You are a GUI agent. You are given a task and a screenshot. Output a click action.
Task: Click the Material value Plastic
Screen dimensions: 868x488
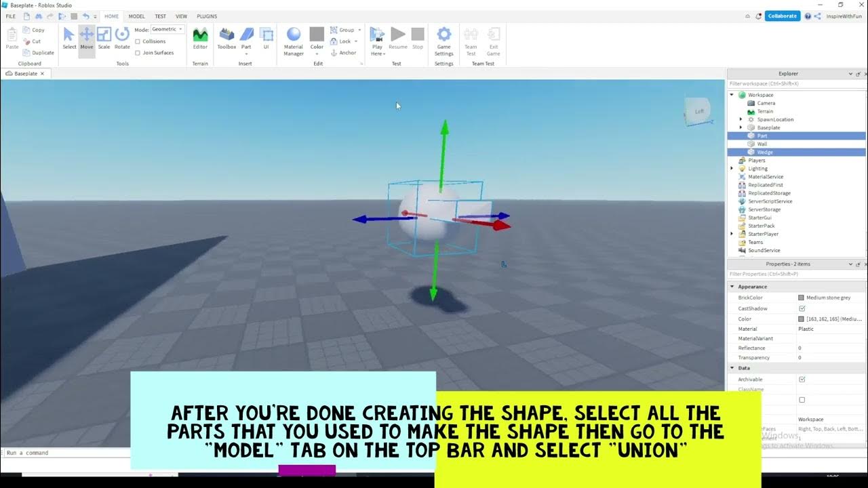coord(806,329)
